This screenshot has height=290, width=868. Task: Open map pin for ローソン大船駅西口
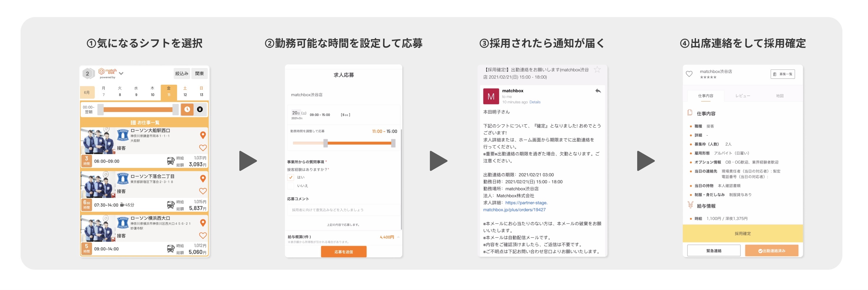(x=203, y=135)
